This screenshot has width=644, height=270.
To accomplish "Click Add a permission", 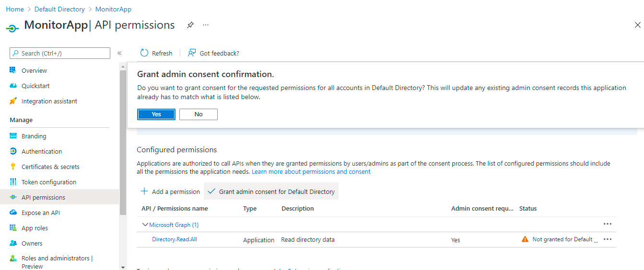I will (176, 191).
